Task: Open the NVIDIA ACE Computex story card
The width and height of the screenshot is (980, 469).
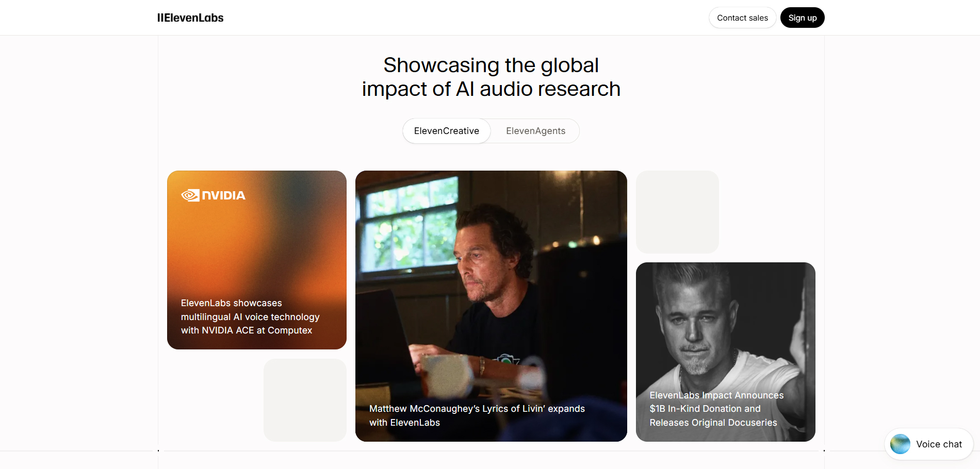Action: tap(257, 260)
